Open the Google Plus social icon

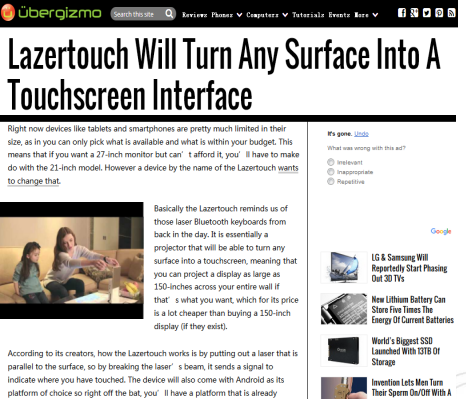coord(414,13)
